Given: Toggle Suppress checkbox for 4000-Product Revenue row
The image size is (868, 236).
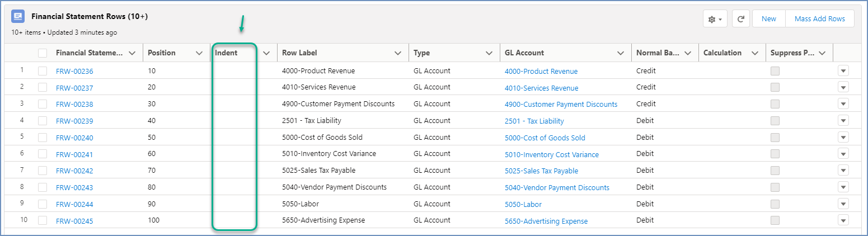Looking at the screenshot, I should 775,71.
